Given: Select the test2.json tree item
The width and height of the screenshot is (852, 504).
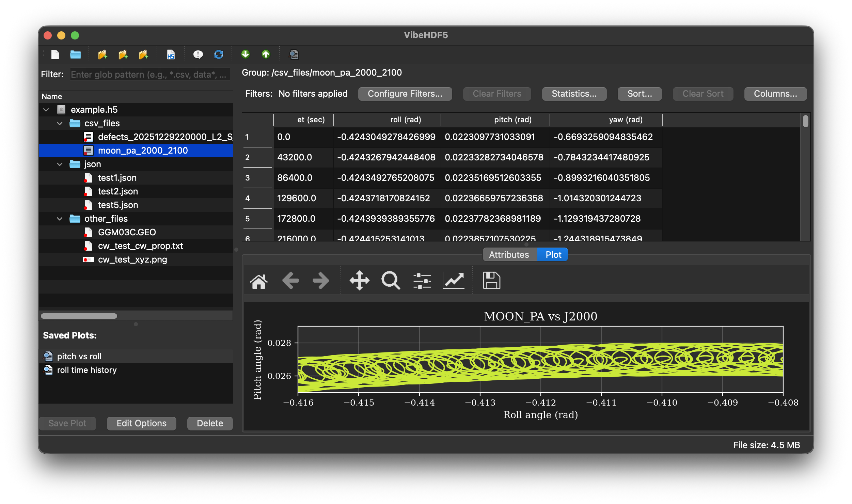Looking at the screenshot, I should tap(118, 191).
